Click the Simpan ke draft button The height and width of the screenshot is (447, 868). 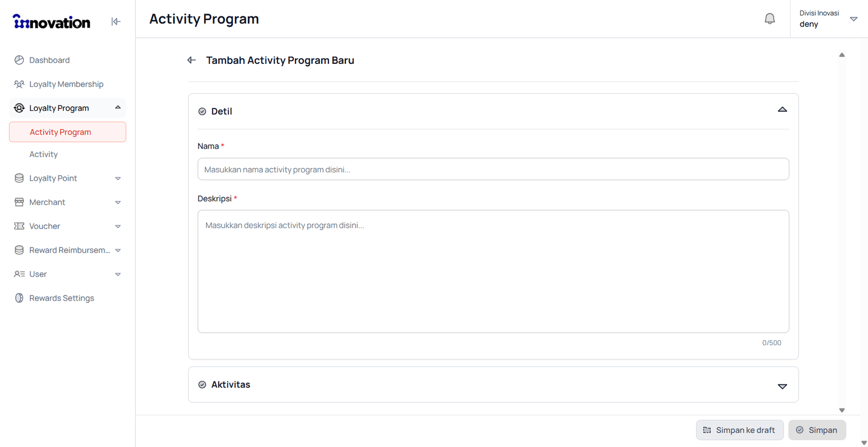click(740, 430)
